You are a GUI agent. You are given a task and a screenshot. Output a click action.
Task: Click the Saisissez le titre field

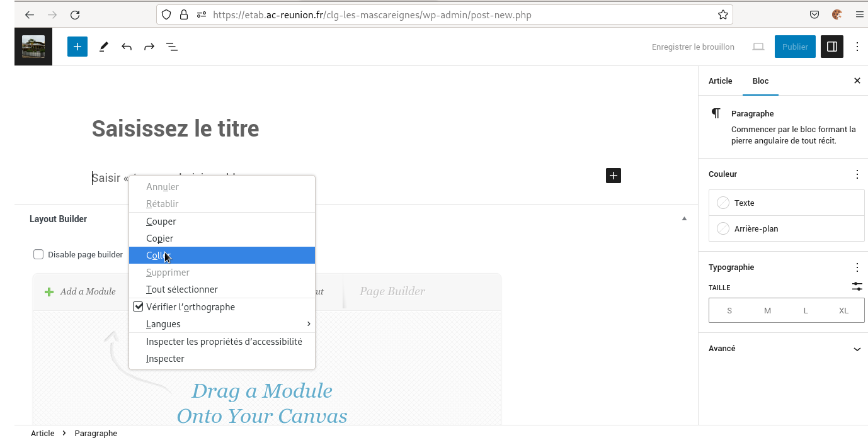[x=176, y=129]
